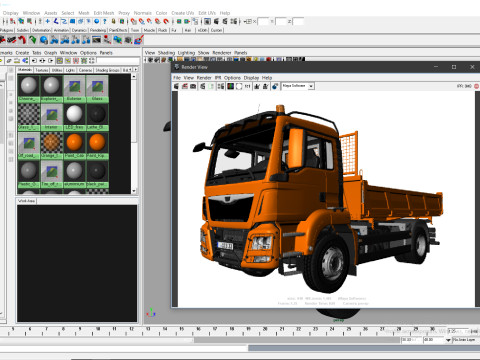
Task: Click the redo render icon in Render View
Action: coord(176,86)
